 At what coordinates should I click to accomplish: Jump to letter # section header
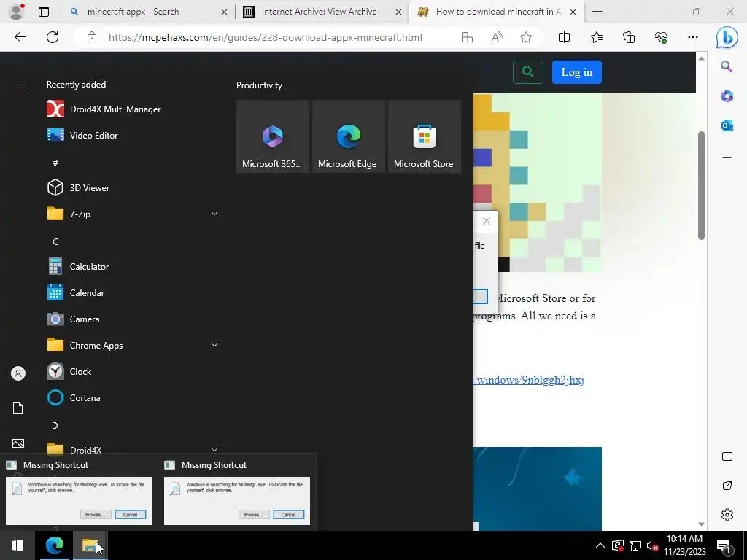55,163
